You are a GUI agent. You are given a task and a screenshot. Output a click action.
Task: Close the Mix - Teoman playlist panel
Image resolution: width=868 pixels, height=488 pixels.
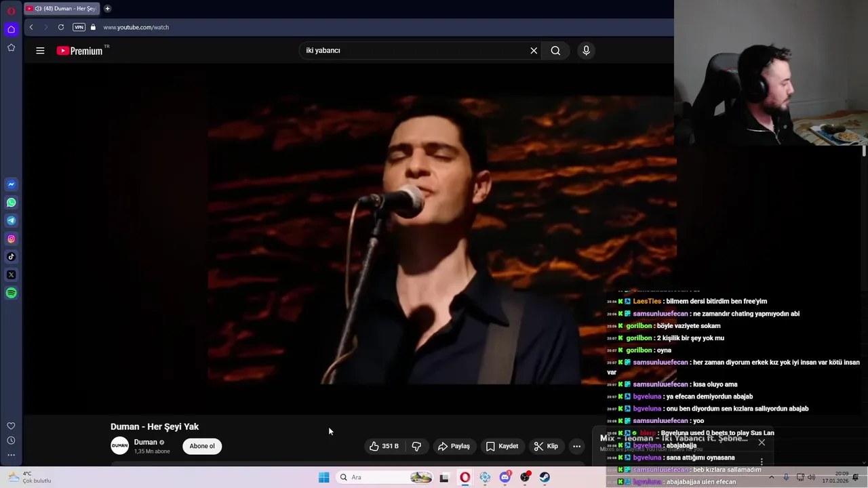point(762,442)
